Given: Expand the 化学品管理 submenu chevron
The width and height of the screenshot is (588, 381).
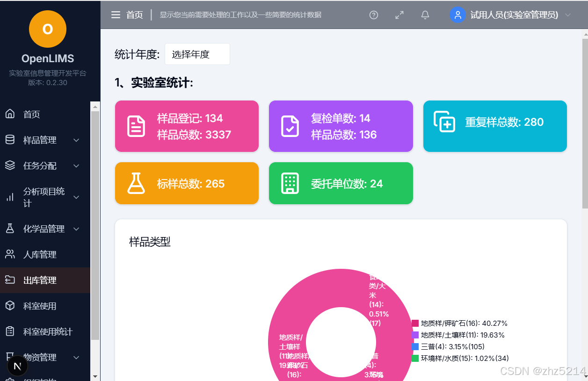Looking at the screenshot, I should click(76, 229).
